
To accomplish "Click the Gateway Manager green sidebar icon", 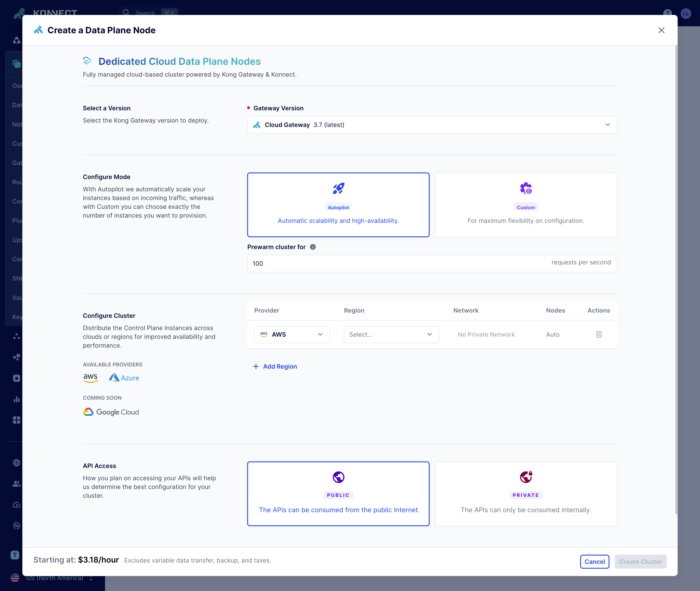I will (x=17, y=64).
